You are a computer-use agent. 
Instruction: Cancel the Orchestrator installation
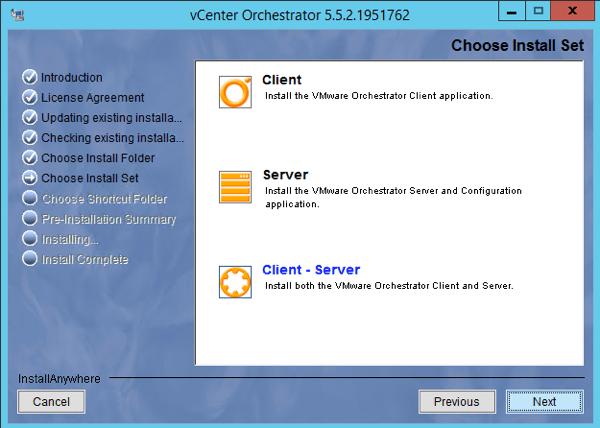[51, 402]
